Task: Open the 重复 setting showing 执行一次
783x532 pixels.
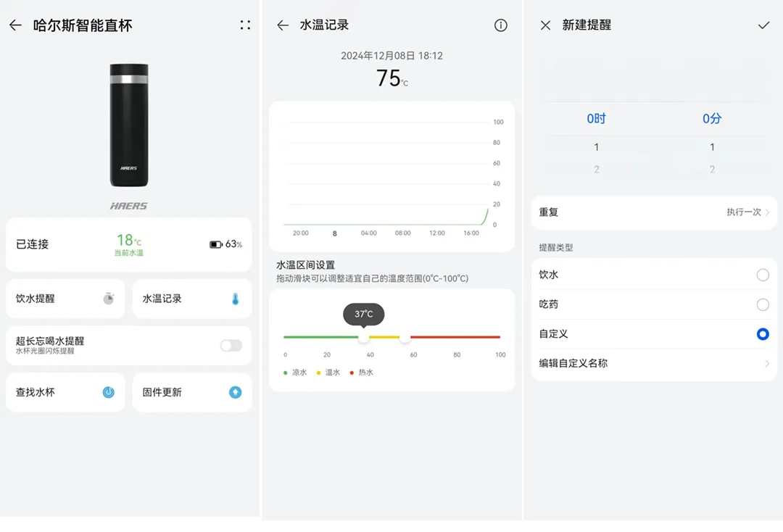Action: [x=654, y=212]
